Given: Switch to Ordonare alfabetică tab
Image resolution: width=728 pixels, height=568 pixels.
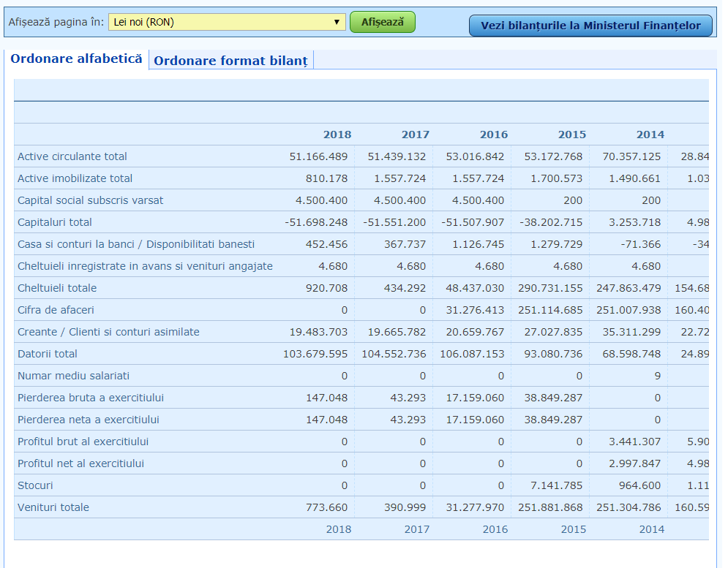Looking at the screenshot, I should pyautogui.click(x=77, y=59).
